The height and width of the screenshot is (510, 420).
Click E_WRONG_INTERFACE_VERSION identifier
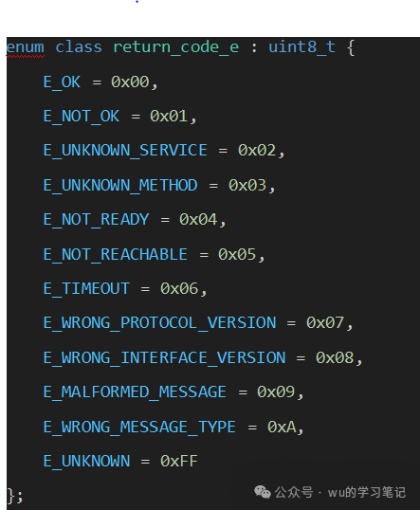pyautogui.click(x=165, y=358)
